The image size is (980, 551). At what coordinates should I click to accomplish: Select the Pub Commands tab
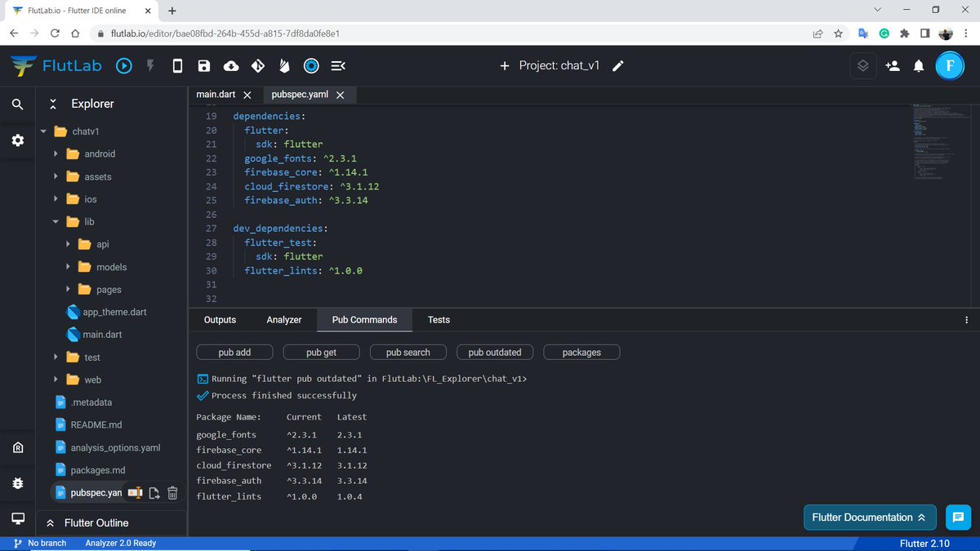pos(364,320)
